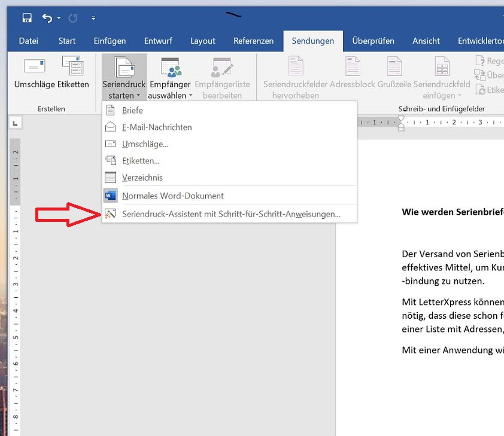Image resolution: width=504 pixels, height=436 pixels.
Task: Open the Etiketten tool
Action: tap(71, 73)
